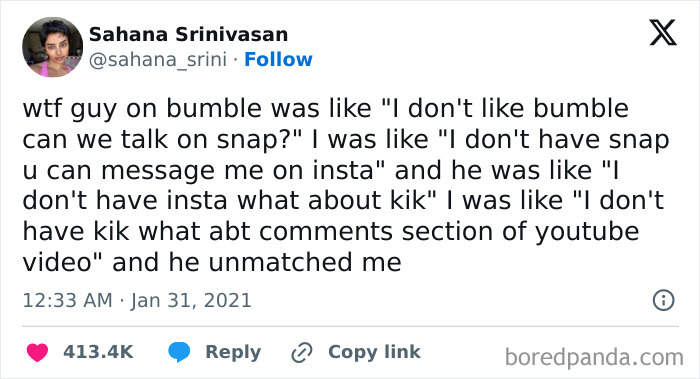Viewport: 700px width, 379px height.
Task: Click the chain link icon
Action: (302, 353)
